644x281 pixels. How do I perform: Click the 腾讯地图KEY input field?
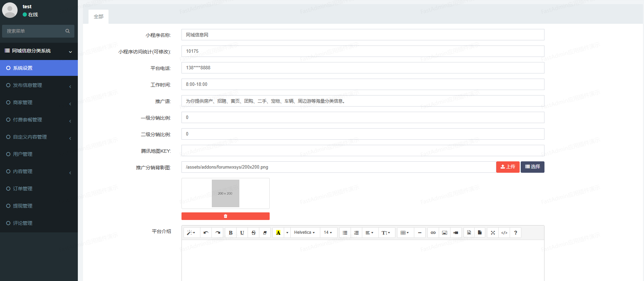363,151
